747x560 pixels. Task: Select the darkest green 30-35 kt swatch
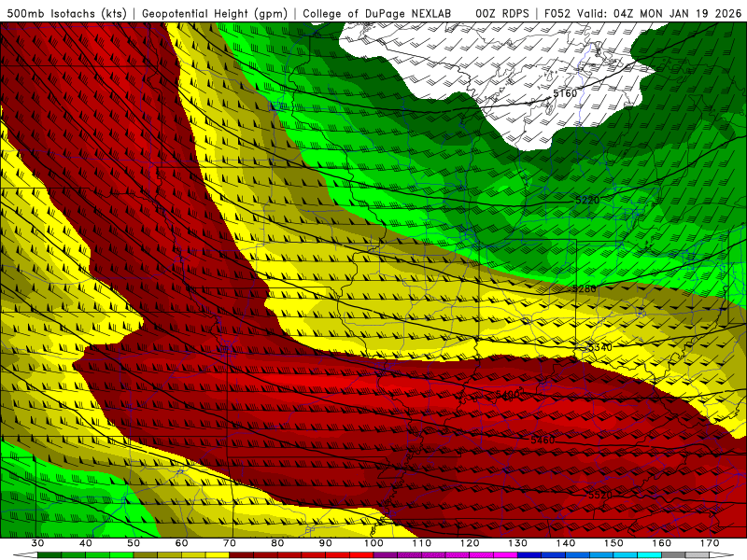pos(49,555)
